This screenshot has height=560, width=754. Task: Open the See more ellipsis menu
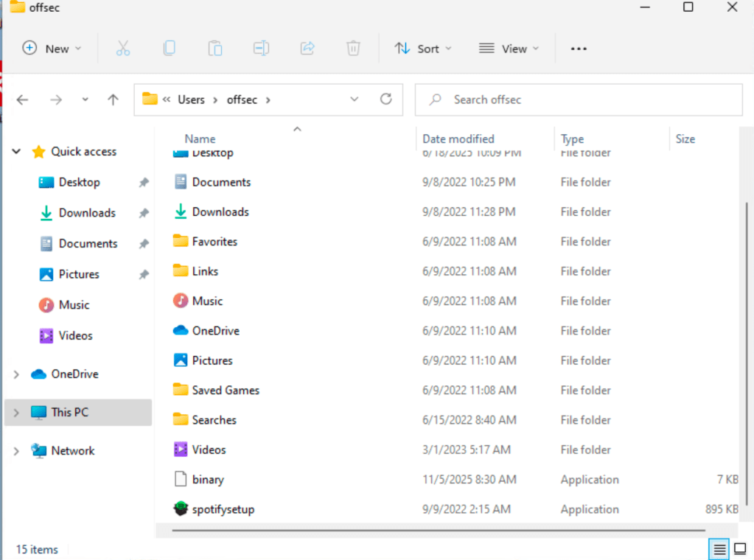point(579,49)
